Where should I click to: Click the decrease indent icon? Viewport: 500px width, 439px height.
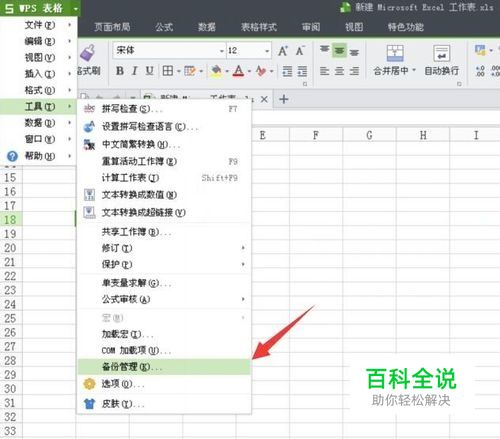click(x=287, y=71)
